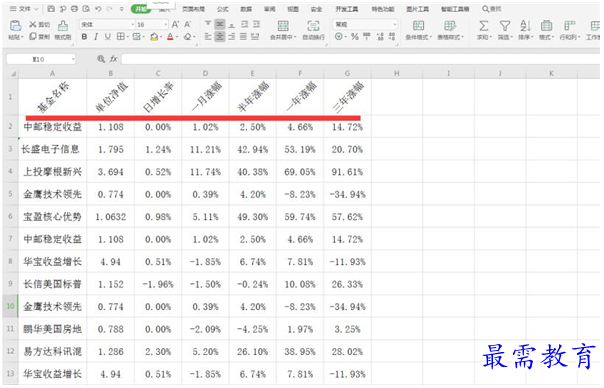Open Print Preview from quick access bar
604x388 pixels.
(86, 8)
